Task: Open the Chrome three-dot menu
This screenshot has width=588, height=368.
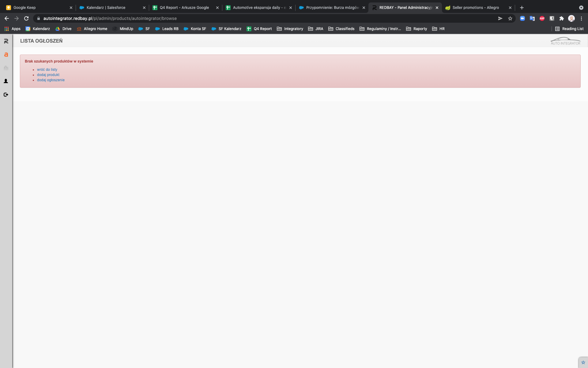Action: coord(581,18)
